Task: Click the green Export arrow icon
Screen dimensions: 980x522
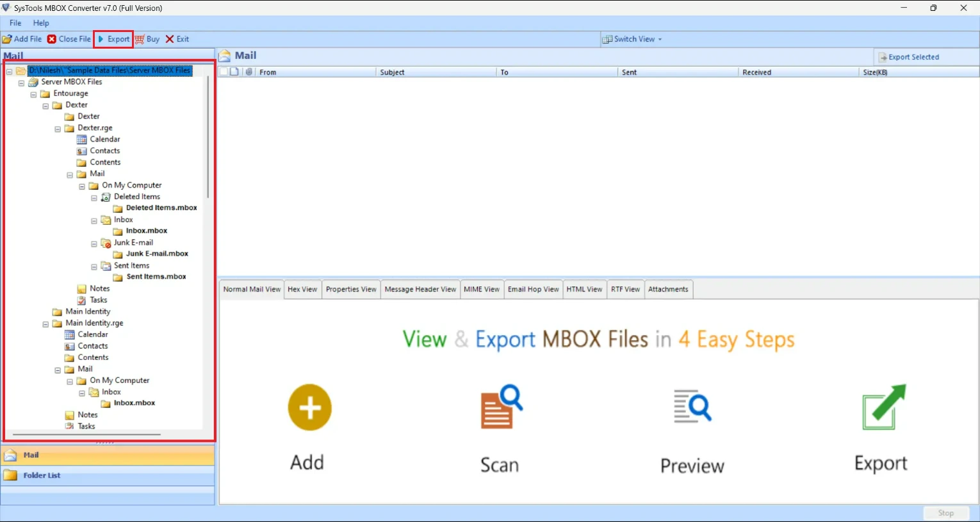Action: [x=884, y=407]
